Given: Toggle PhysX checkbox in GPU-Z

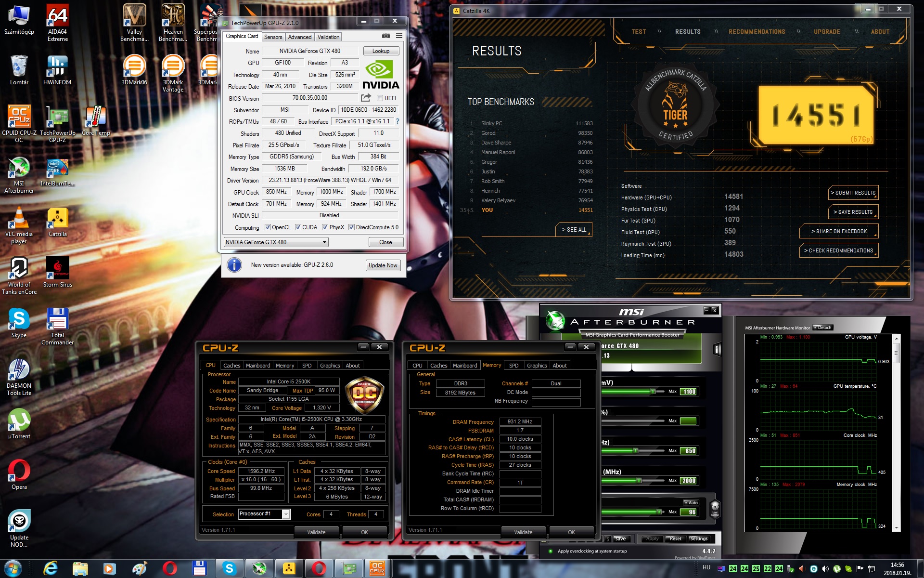Looking at the screenshot, I should (x=325, y=227).
